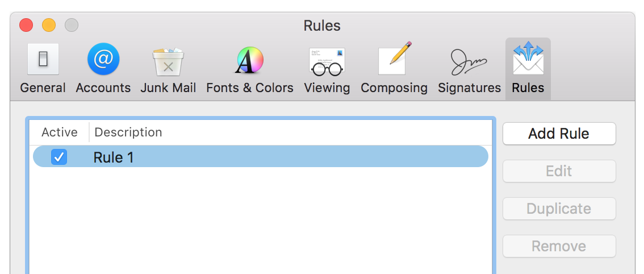Switch to Viewing preferences glasses icon
Screen dimensions: 644x274
[327, 62]
